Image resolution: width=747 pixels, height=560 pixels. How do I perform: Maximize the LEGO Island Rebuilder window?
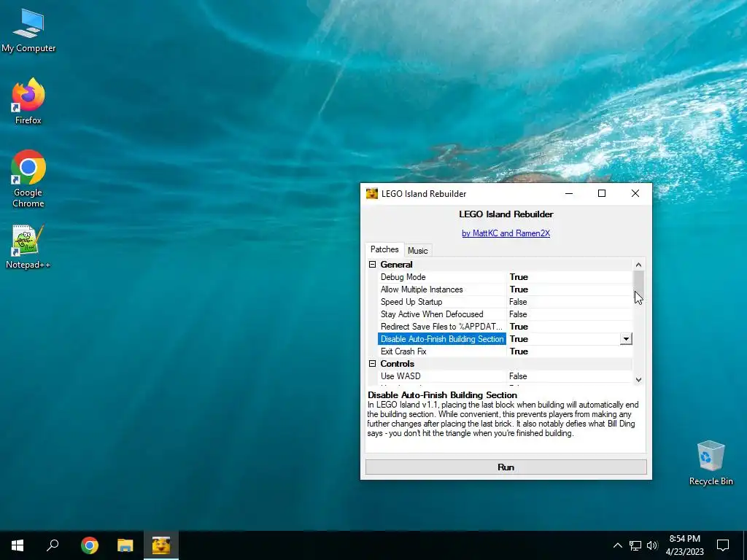click(x=602, y=193)
